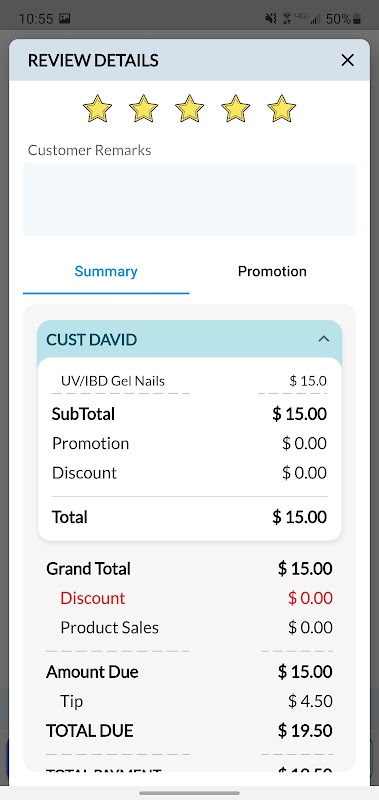Tap the red Discount label
This screenshot has height=800, width=379.
(x=92, y=598)
